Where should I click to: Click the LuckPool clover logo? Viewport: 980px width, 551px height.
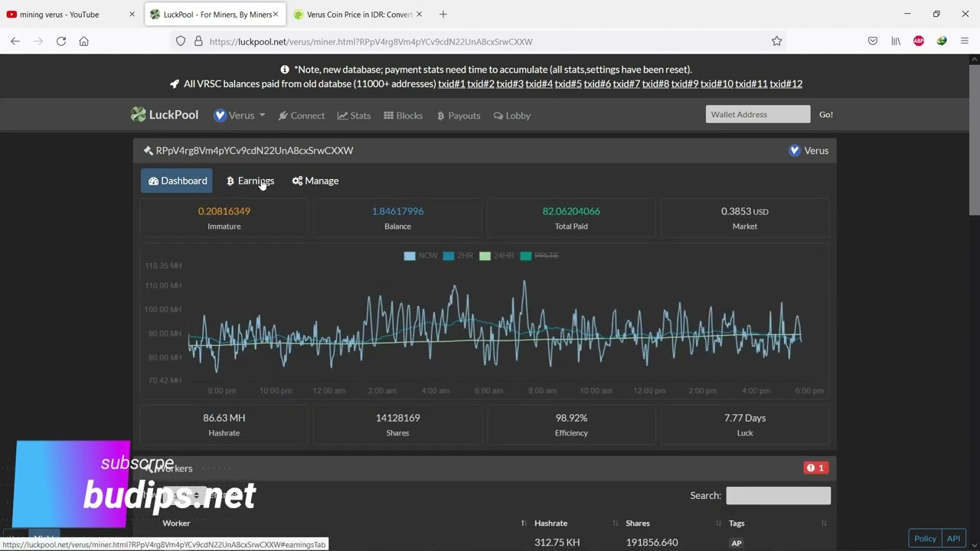[138, 115]
